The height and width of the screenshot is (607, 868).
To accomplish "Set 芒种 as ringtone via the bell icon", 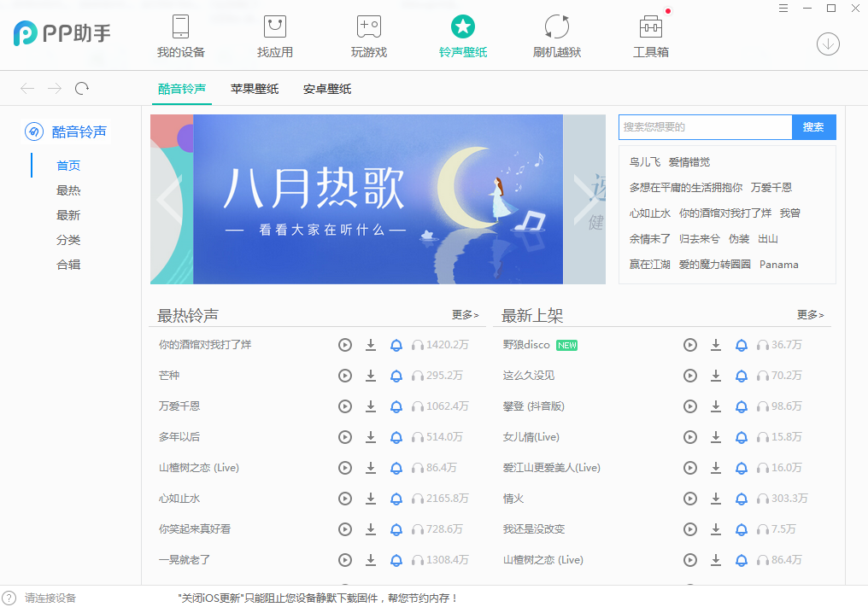I will pos(396,376).
